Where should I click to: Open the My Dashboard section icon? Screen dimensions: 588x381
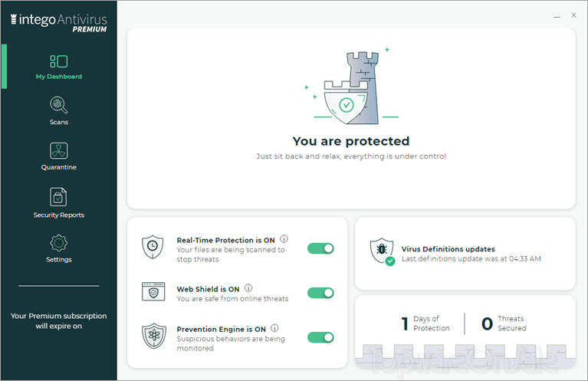[59, 61]
